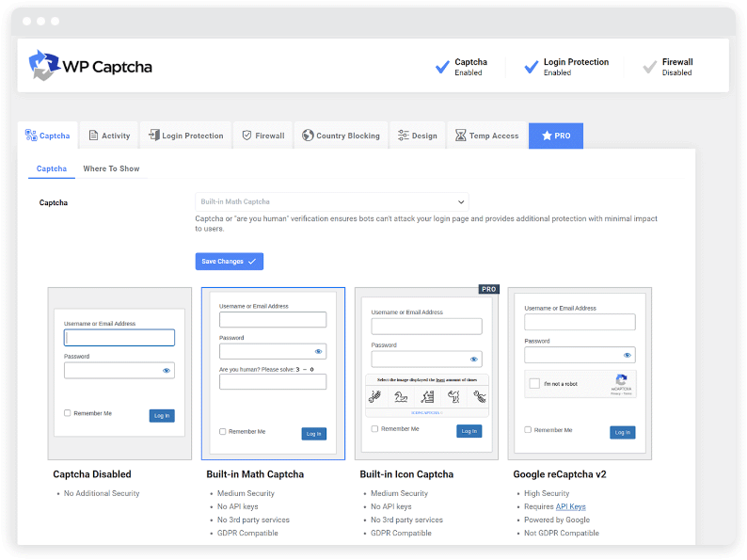Open the Built-in Math Captcha dropdown
This screenshot has width=747, height=560.
pyautogui.click(x=331, y=201)
